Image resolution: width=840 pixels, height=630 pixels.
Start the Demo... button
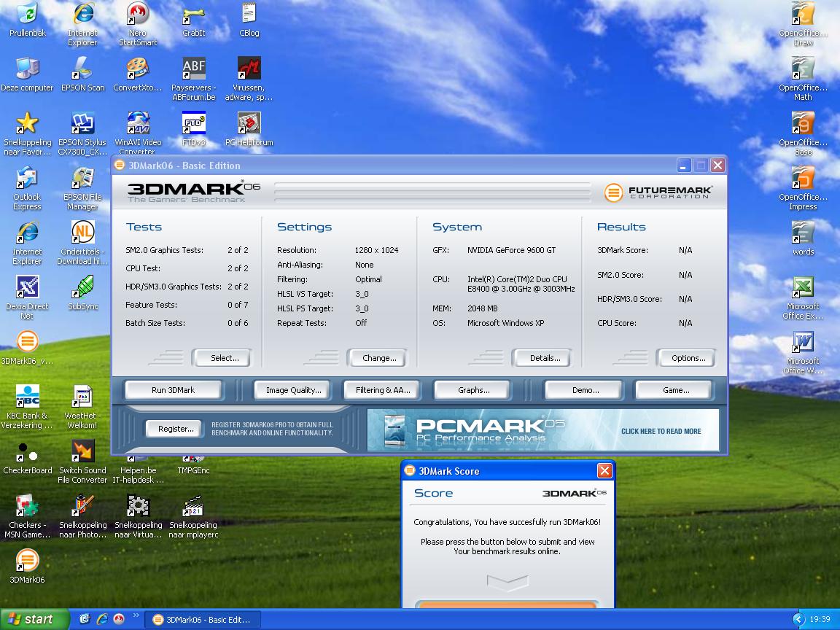click(585, 390)
